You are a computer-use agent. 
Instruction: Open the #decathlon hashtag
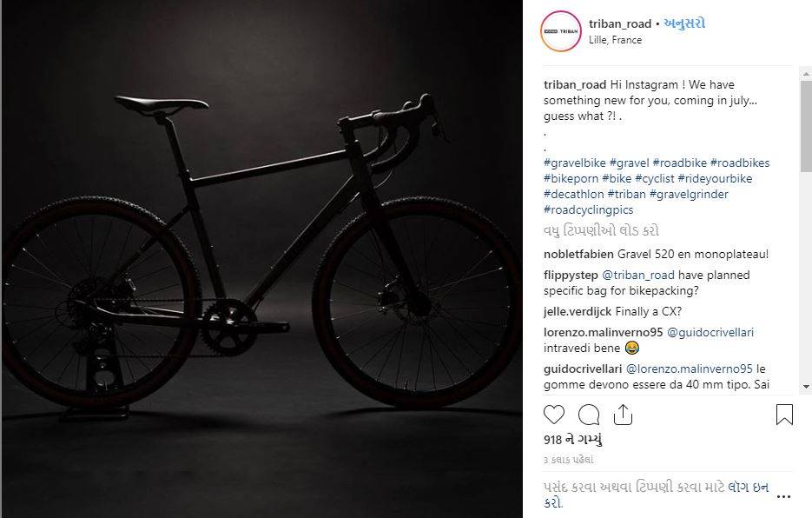tap(573, 194)
